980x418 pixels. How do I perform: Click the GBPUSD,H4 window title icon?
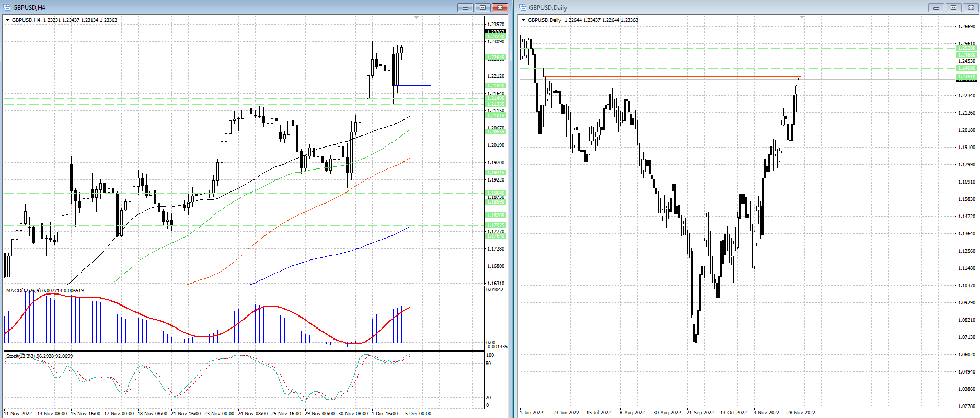[7, 7]
